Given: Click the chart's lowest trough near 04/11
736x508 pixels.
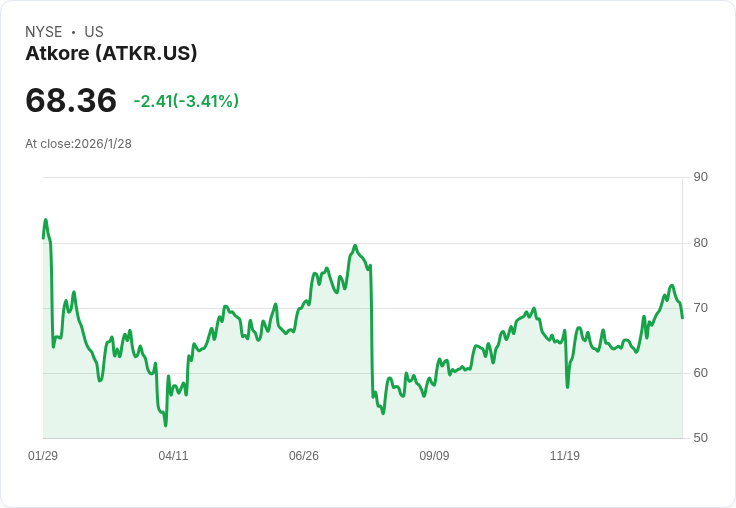Looking at the screenshot, I should coord(165,425).
